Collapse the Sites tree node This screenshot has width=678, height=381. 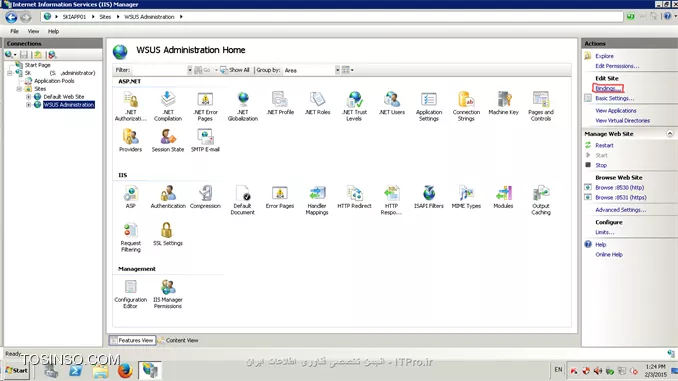pyautogui.click(x=19, y=89)
